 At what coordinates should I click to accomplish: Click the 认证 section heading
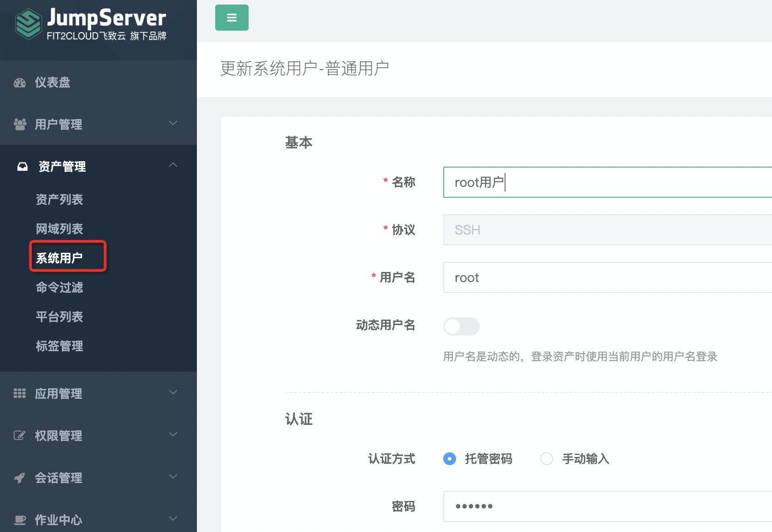coord(299,419)
